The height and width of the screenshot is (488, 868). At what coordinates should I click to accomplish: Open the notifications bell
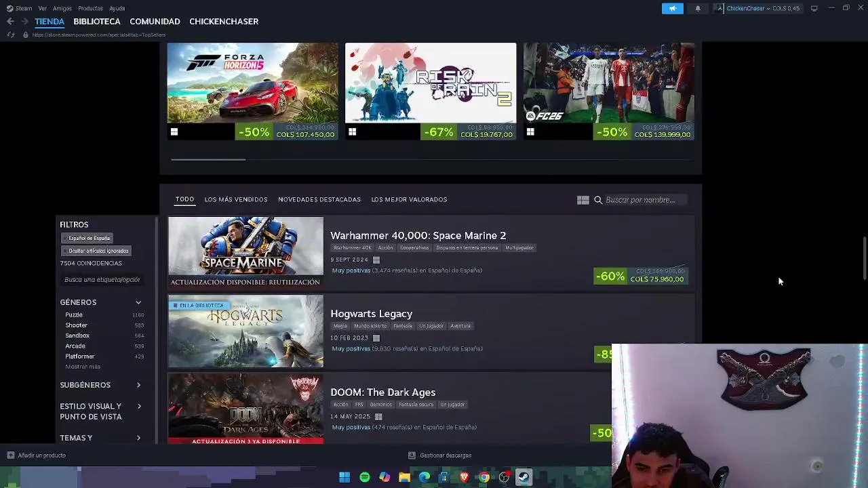(698, 8)
